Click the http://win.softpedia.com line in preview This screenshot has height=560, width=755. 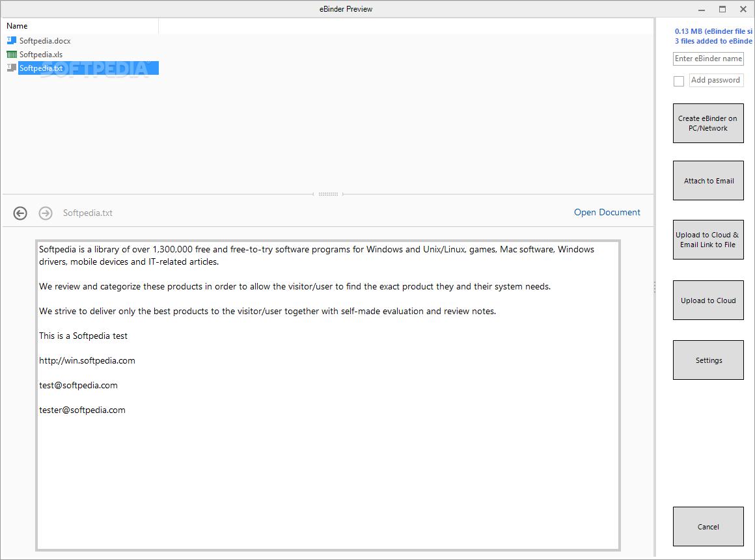pos(87,360)
